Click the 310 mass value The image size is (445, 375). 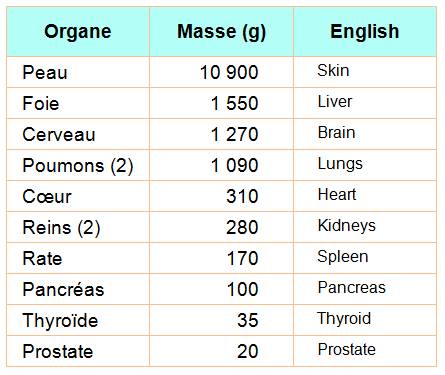242,196
